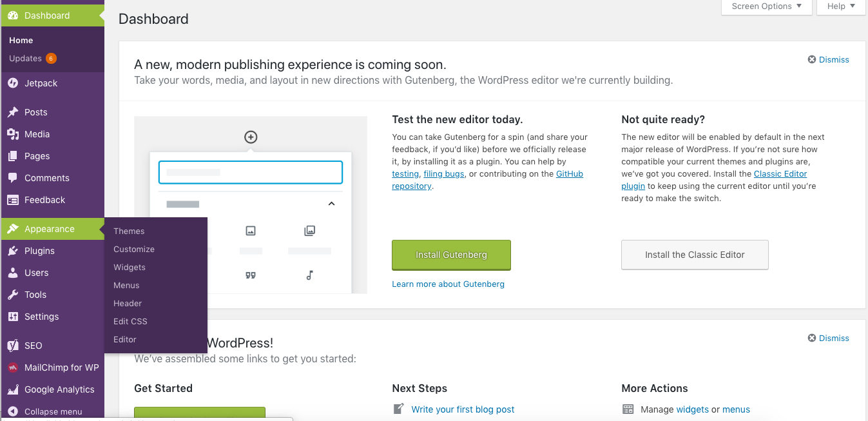This screenshot has height=421, width=868.
Task: Open the Screen Options dropdown
Action: pyautogui.click(x=766, y=6)
